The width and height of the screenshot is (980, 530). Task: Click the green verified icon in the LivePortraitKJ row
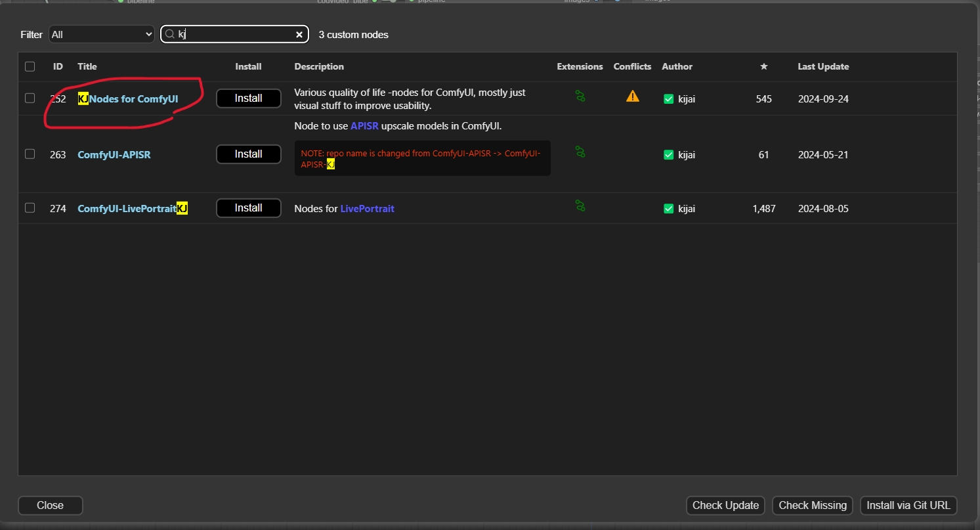pyautogui.click(x=669, y=208)
